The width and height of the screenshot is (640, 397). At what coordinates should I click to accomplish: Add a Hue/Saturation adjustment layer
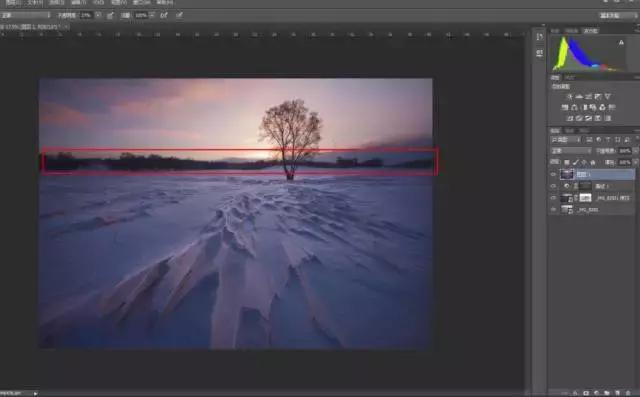click(x=564, y=107)
